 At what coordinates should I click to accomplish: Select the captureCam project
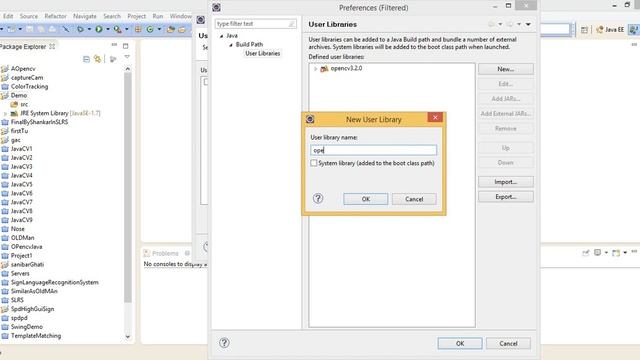click(27, 78)
